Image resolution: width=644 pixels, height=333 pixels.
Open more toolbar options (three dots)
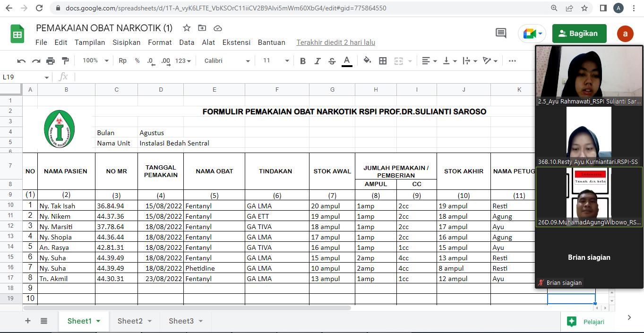coord(512,61)
